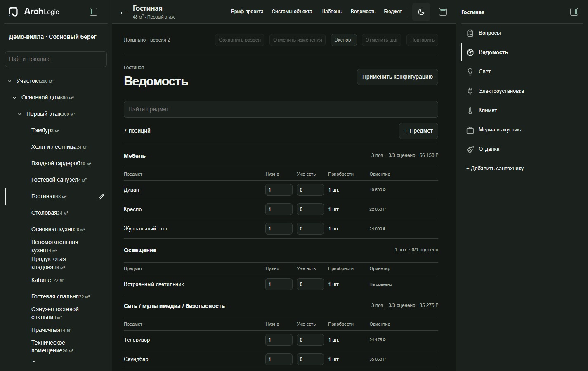Collapse the left sidebar panel toggle
Viewport: 588px width, 371px height.
(94, 12)
